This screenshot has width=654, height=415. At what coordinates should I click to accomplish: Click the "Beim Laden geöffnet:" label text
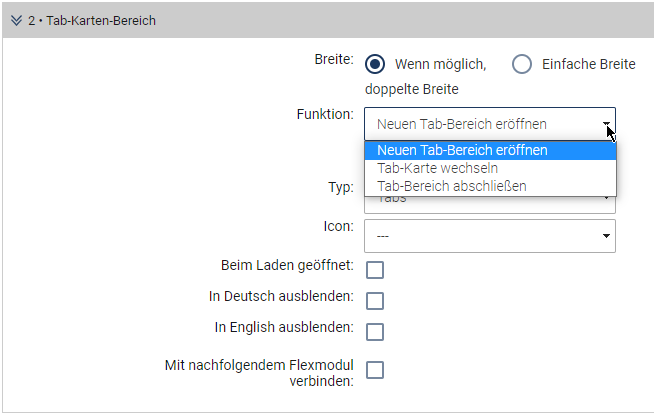[287, 266]
